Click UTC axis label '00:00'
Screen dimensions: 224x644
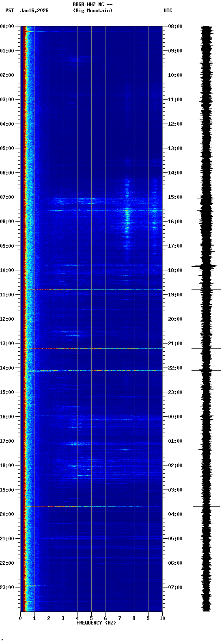pyautogui.click(x=175, y=417)
